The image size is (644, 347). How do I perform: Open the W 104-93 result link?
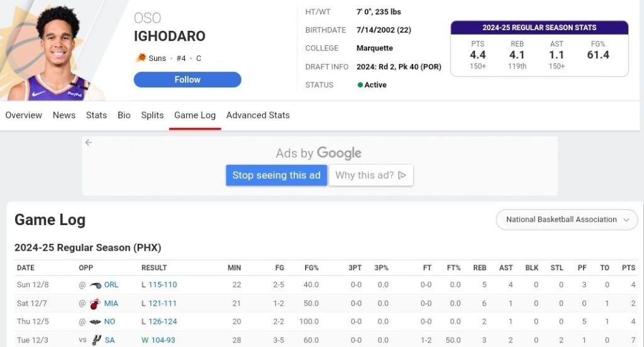pos(162,340)
